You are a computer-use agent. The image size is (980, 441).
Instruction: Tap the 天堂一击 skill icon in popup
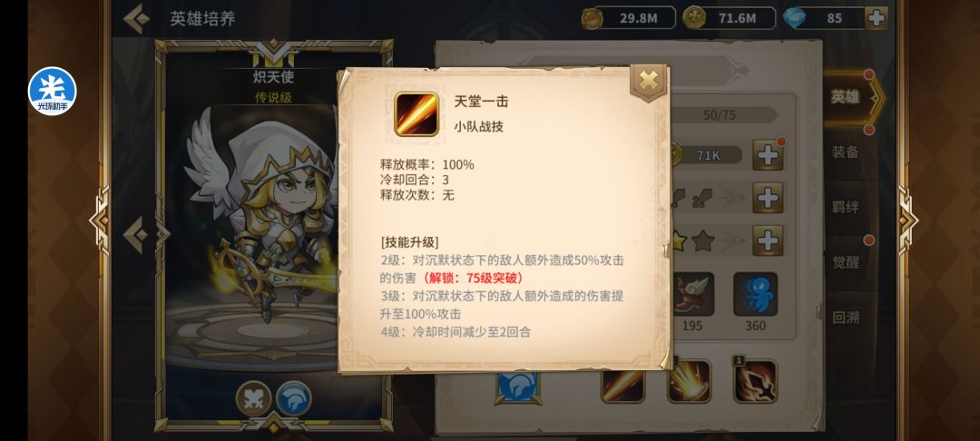pyautogui.click(x=416, y=113)
